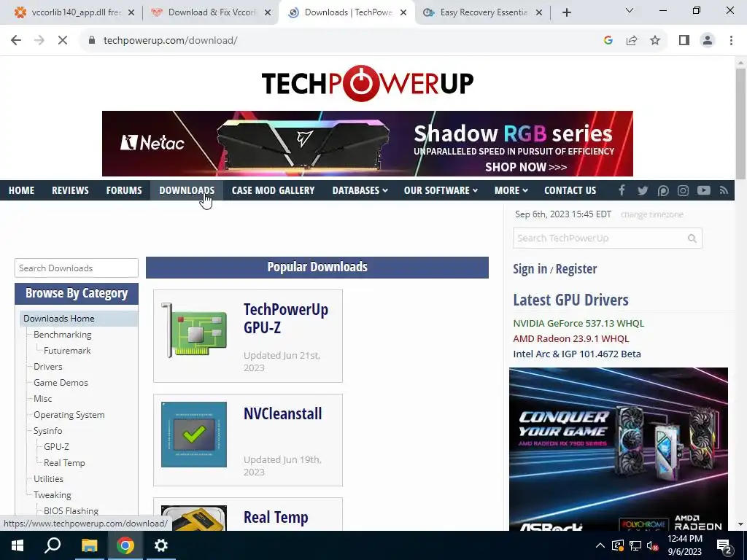Open Intel Arc & IGP 101.4672 Beta
Image resolution: width=747 pixels, height=560 pixels.
point(577,354)
